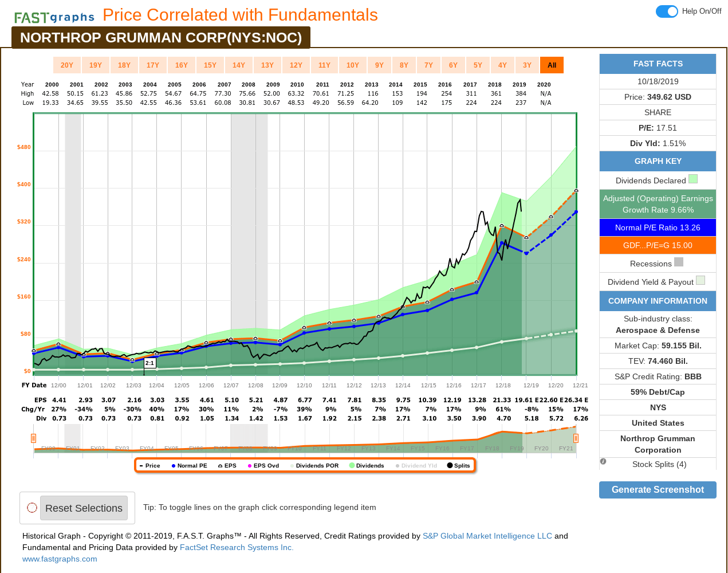
Task: Open the www.fastgraphs.com link
Action: pos(60,559)
